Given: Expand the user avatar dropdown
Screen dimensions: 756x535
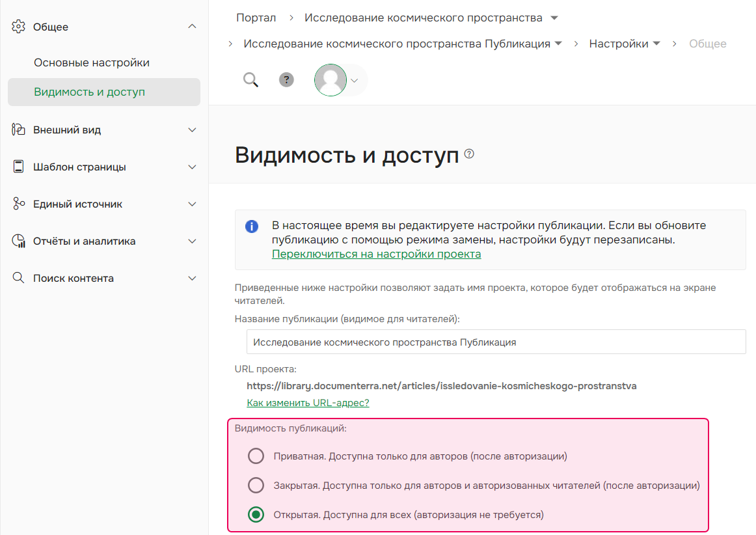Looking at the screenshot, I should click(x=353, y=79).
